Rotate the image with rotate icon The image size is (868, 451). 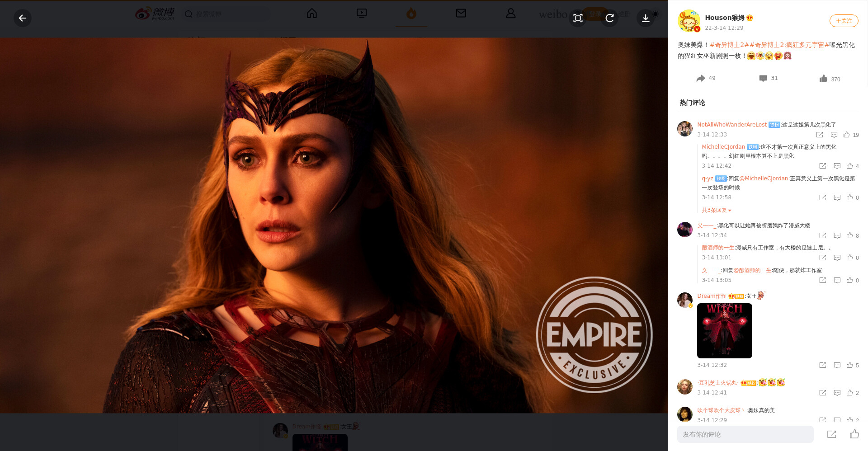pos(609,18)
